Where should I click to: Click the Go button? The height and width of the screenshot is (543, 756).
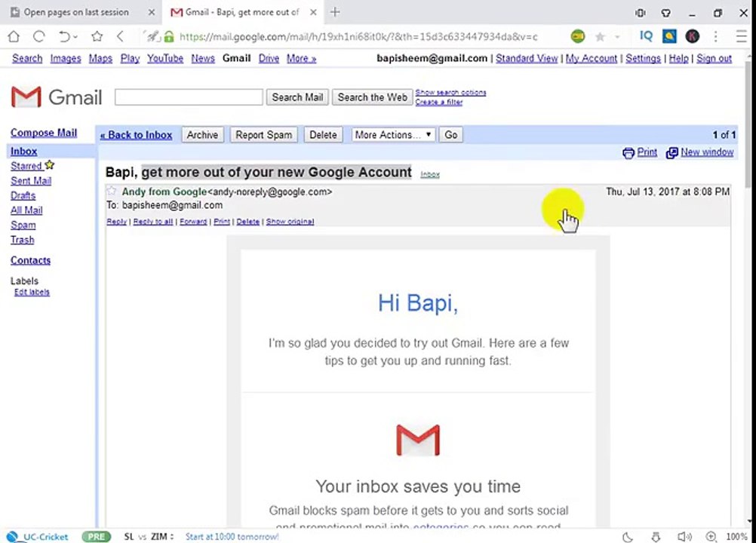pos(450,135)
